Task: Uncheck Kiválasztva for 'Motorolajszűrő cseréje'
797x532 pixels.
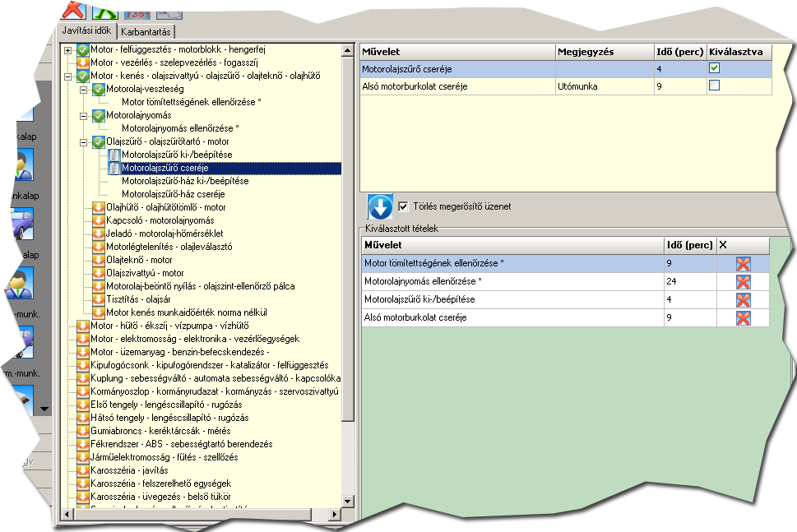Action: (x=715, y=68)
